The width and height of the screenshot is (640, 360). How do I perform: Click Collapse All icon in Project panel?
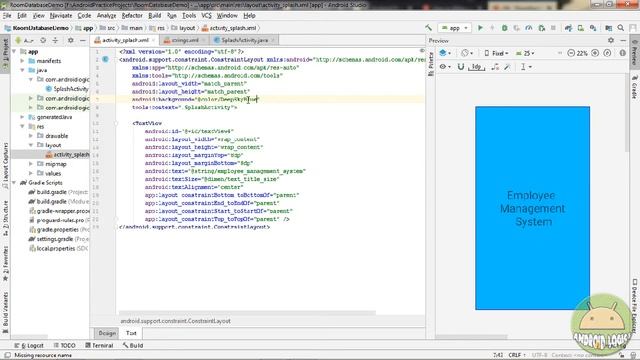[55, 40]
